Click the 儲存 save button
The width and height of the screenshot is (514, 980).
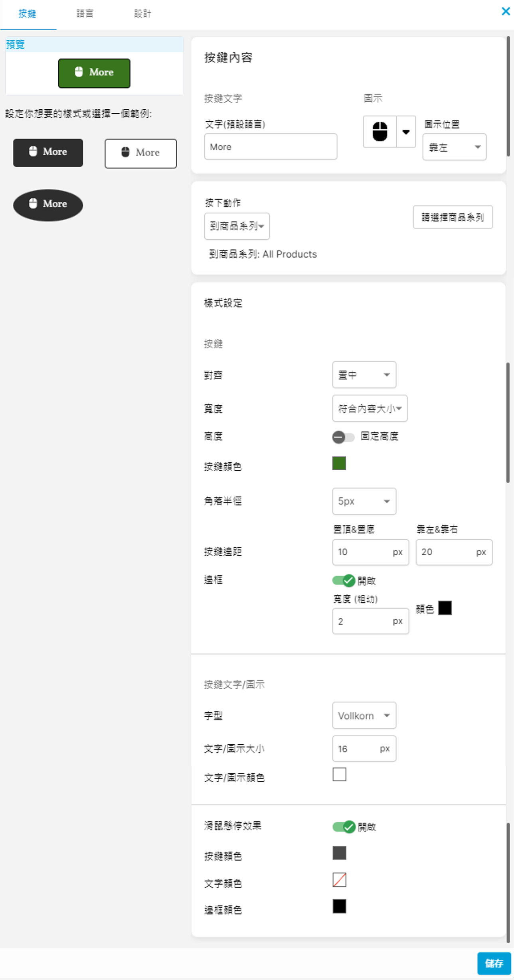[x=494, y=963]
